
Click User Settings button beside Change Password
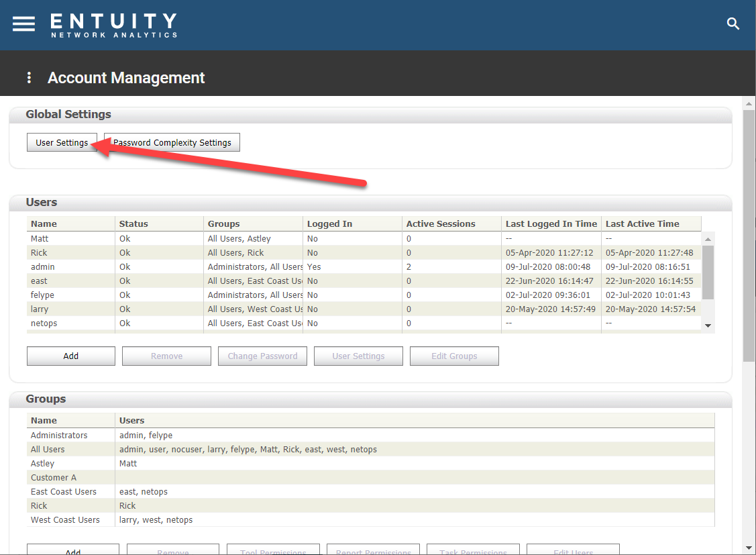358,356
